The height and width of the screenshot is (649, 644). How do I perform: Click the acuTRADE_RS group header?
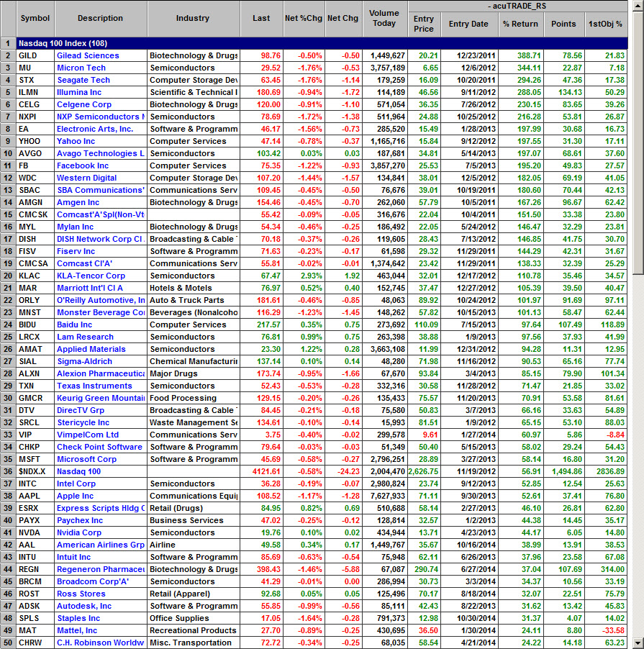pyautogui.click(x=517, y=6)
